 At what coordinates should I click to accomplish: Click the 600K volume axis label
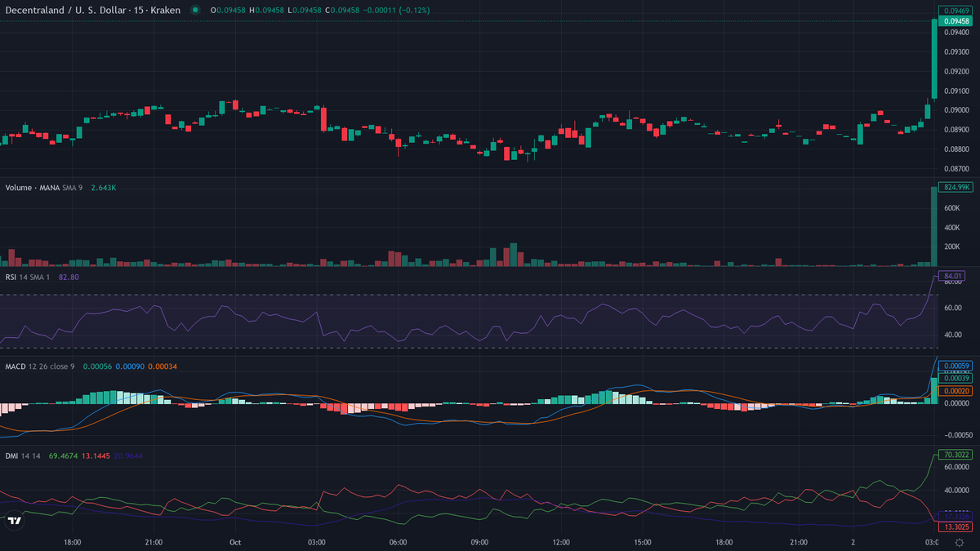[x=952, y=208]
